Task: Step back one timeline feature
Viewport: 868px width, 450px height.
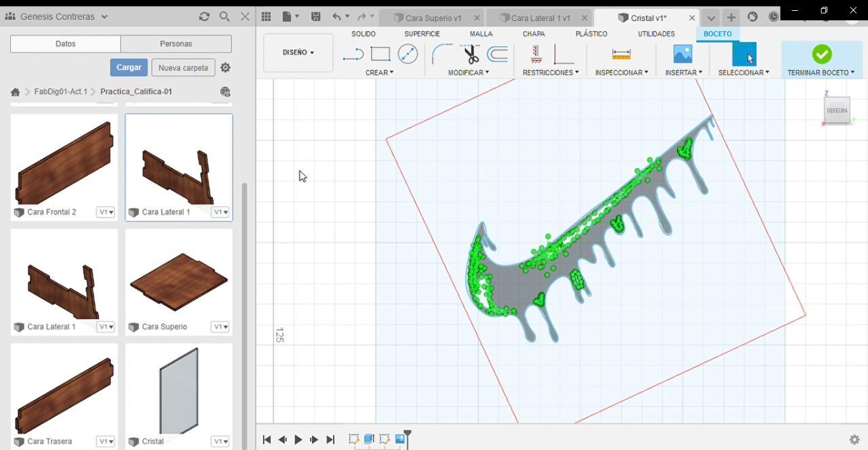Action: [x=283, y=440]
